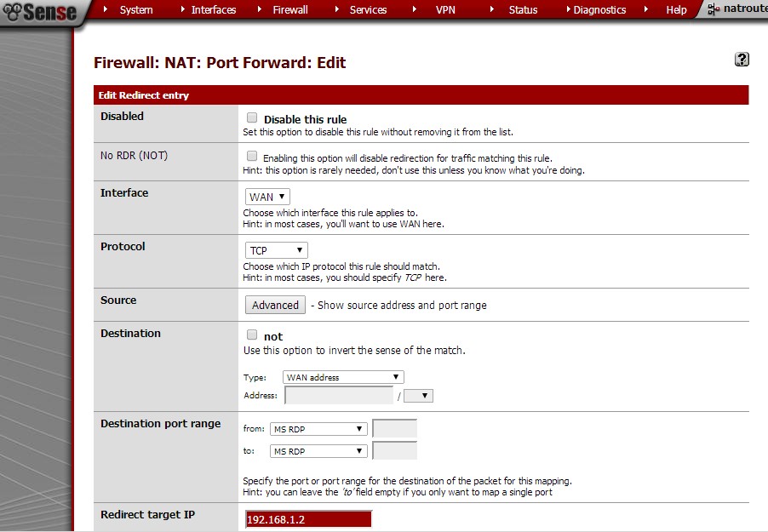This screenshot has height=532, width=768.
Task: Click the Redirect target IP field
Action: [308, 520]
